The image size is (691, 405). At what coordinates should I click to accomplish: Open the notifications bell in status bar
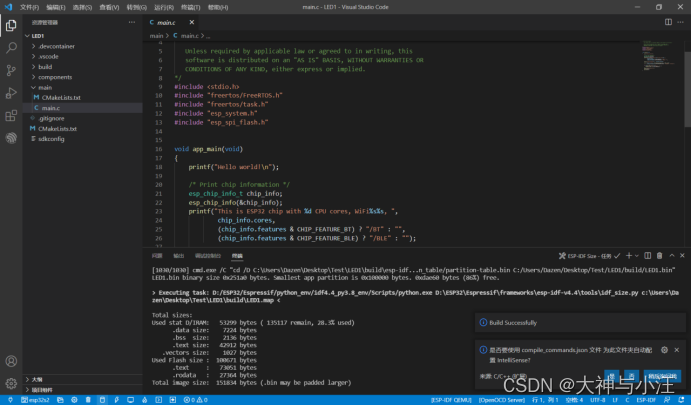pos(681,400)
